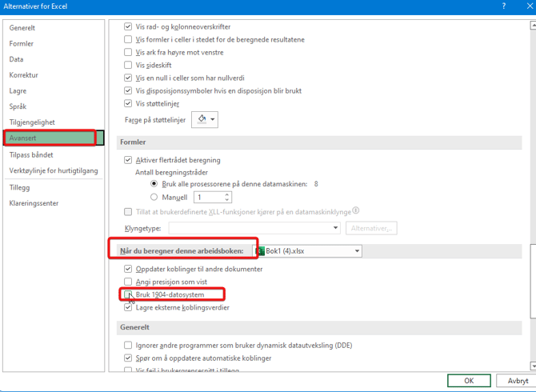The width and height of the screenshot is (536, 392).
Task: Click the Manuell thread count field
Action: point(210,197)
